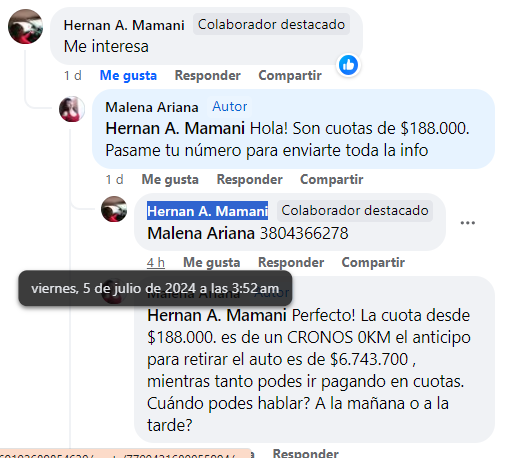The height and width of the screenshot is (458, 516).
Task: Click Compartir under the phone number reply
Action: pos(373,262)
